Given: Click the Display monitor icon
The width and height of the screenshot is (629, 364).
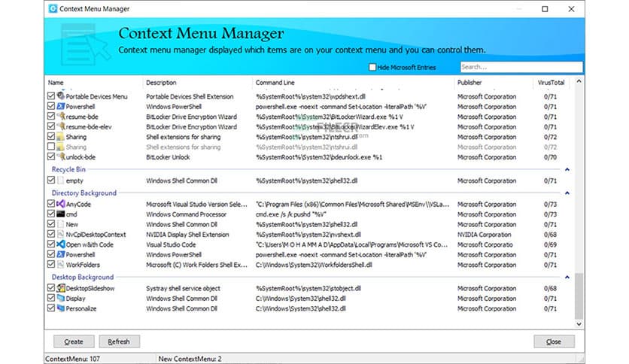Looking at the screenshot, I should pyautogui.click(x=61, y=298).
